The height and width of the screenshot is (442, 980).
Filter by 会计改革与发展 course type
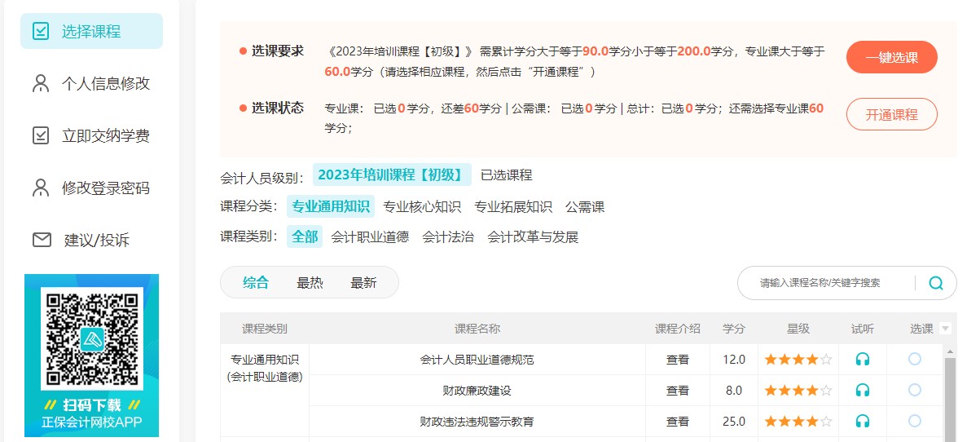point(533,236)
